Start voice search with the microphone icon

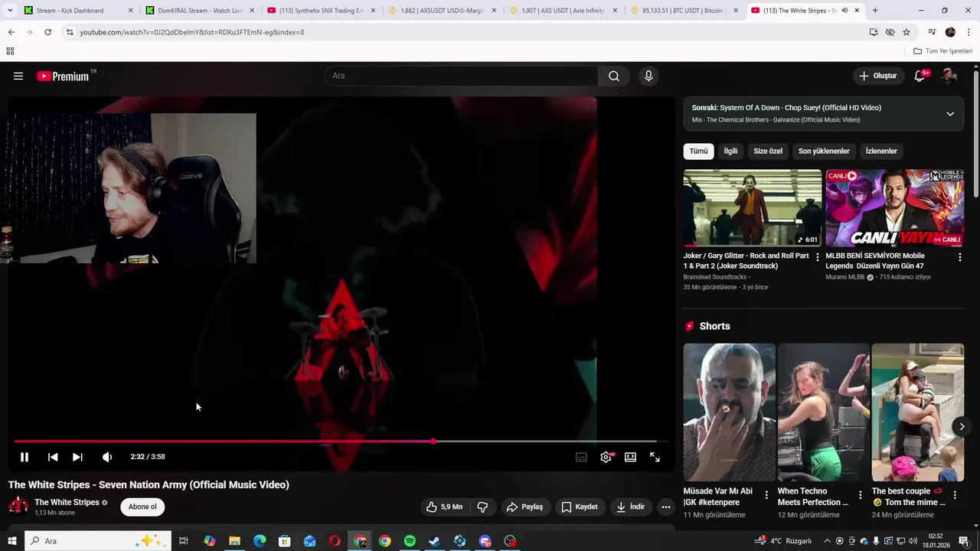point(648,76)
